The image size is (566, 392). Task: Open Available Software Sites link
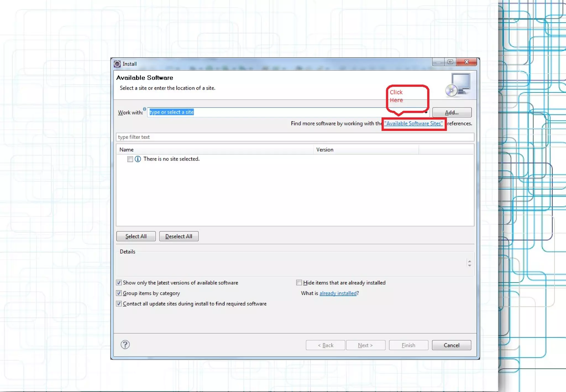pyautogui.click(x=413, y=124)
